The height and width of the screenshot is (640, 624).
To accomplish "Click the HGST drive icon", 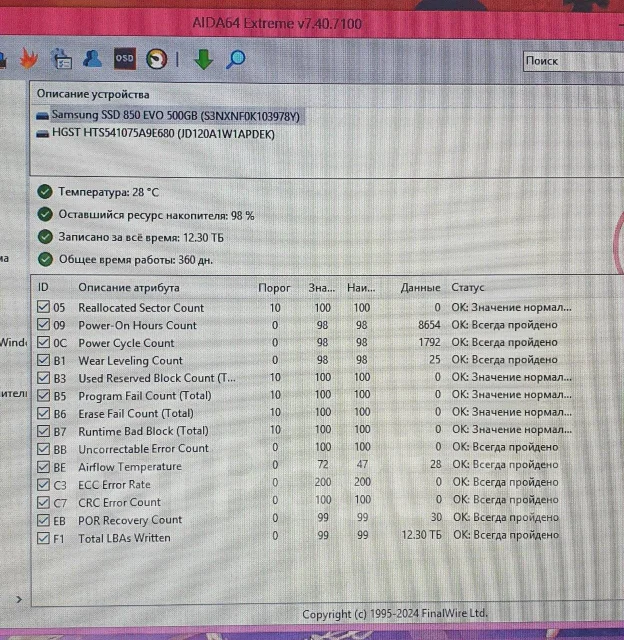I will [x=42, y=134].
